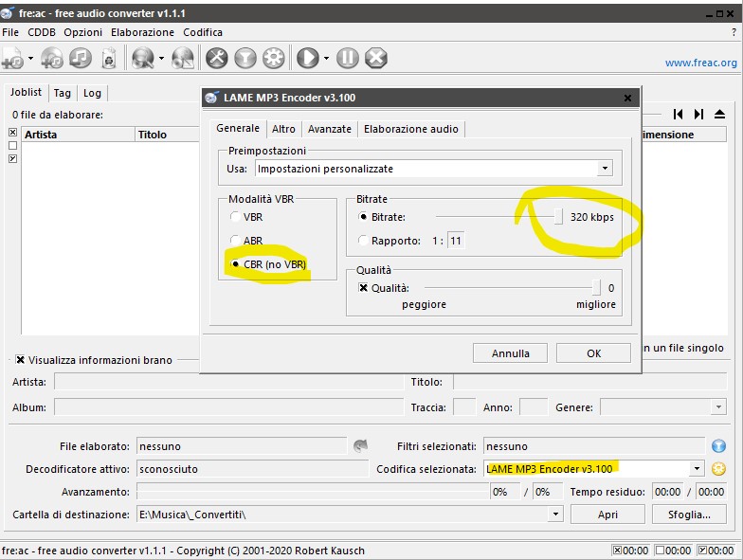Open the Genere dropdown
The image size is (743, 560).
point(718,407)
